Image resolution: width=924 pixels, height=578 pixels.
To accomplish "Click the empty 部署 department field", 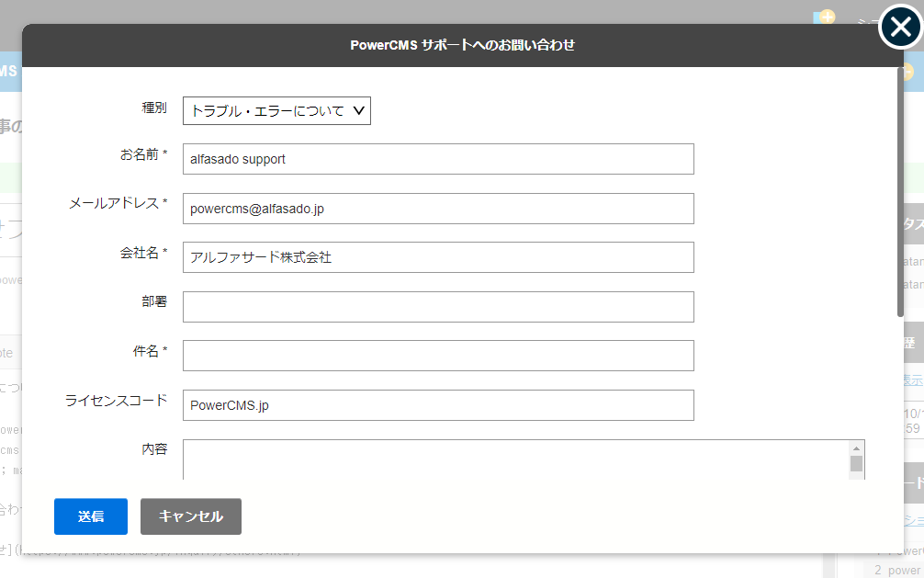I will tap(438, 306).
